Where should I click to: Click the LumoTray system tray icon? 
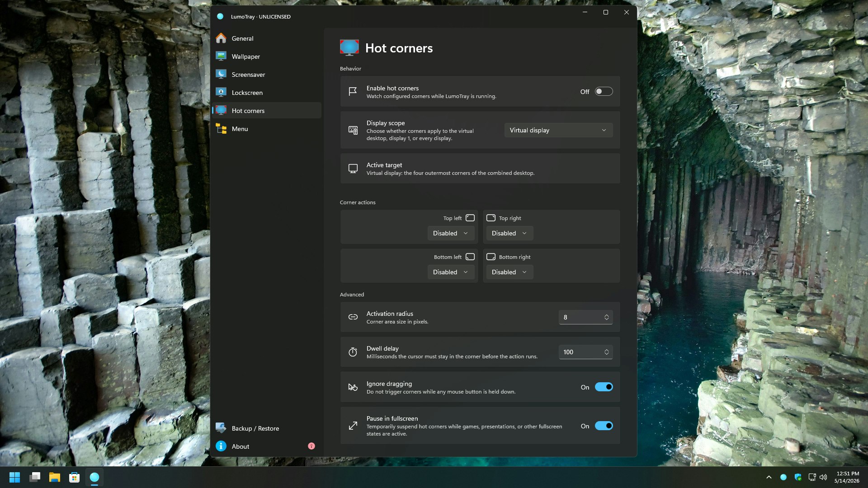pos(783,477)
